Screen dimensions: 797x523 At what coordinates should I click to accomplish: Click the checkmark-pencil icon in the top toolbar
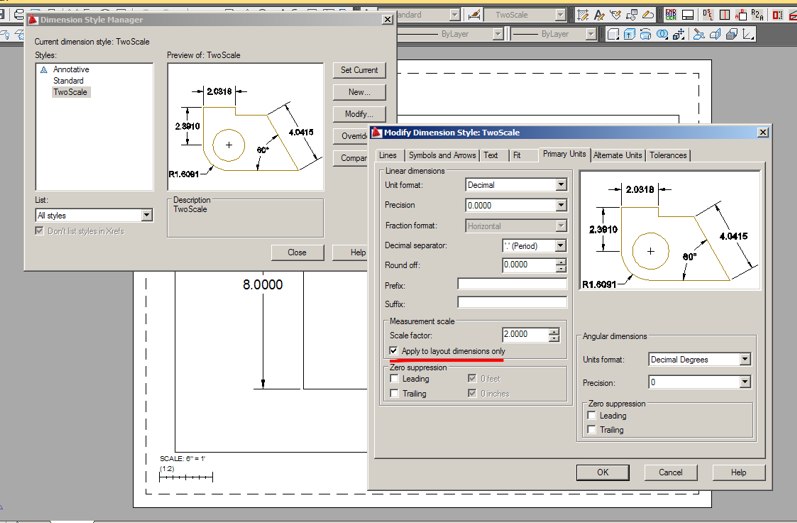(616, 15)
